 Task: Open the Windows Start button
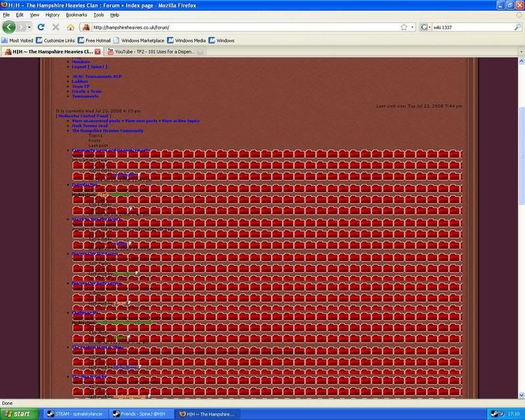point(18,414)
